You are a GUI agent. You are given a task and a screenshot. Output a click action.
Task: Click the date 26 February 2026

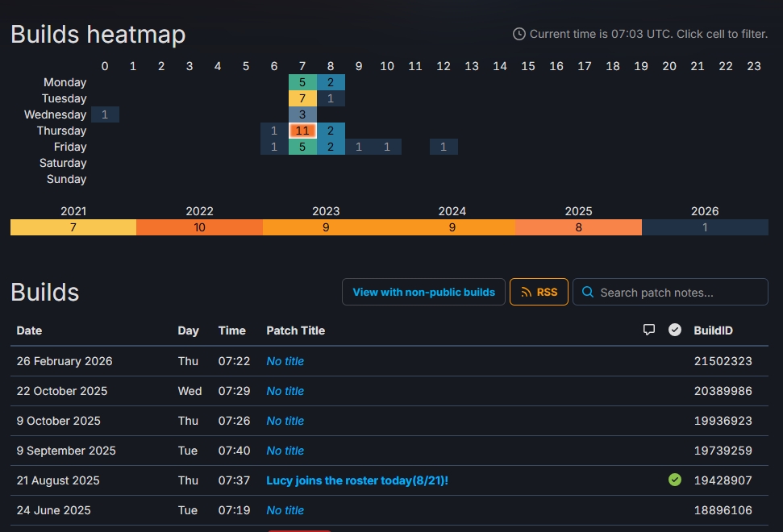[65, 361]
